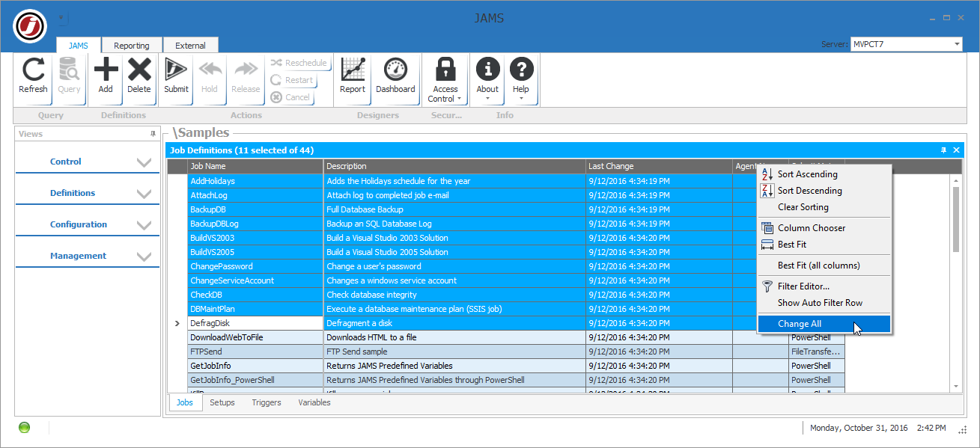Select the GetJobInfo_PowerShell job row
The height and width of the screenshot is (448, 980).
pos(516,380)
